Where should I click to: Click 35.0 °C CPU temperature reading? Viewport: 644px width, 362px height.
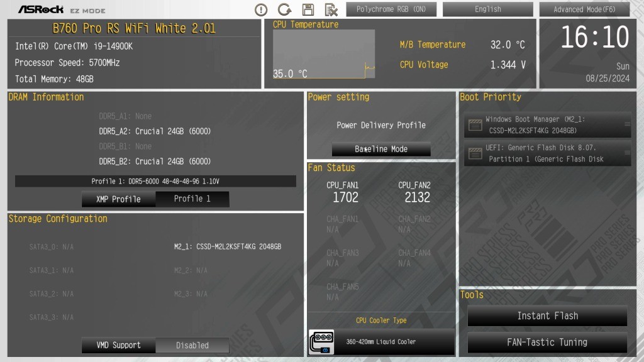pyautogui.click(x=290, y=74)
